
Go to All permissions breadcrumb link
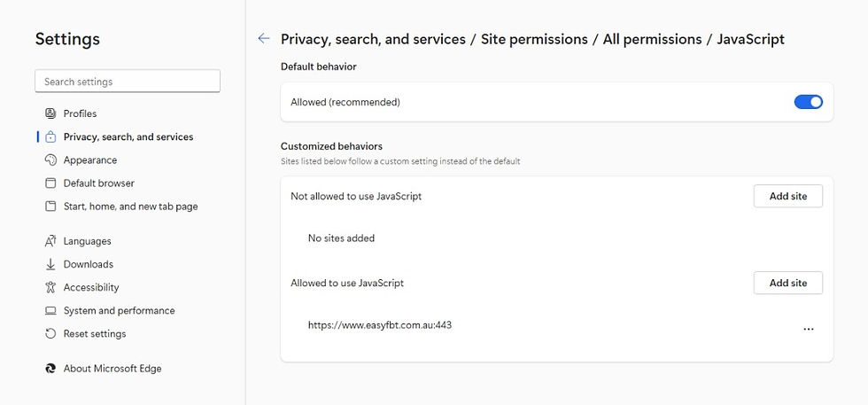[x=652, y=39]
